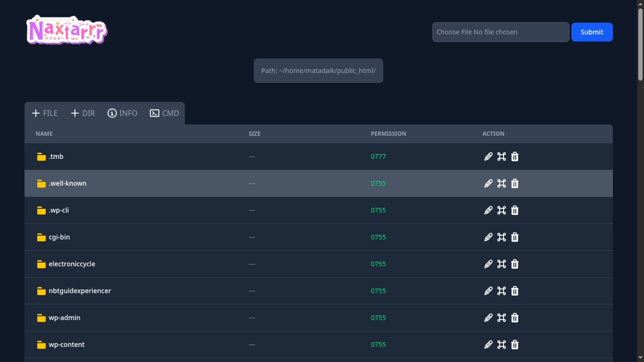Click the PERMISSION column header
This screenshot has width=644, height=362.
(x=388, y=134)
